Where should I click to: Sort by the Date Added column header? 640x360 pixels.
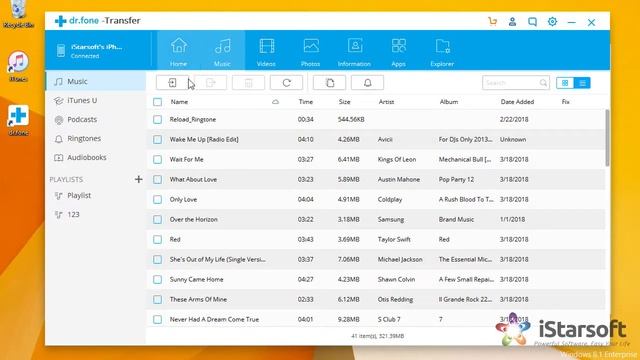coord(517,102)
